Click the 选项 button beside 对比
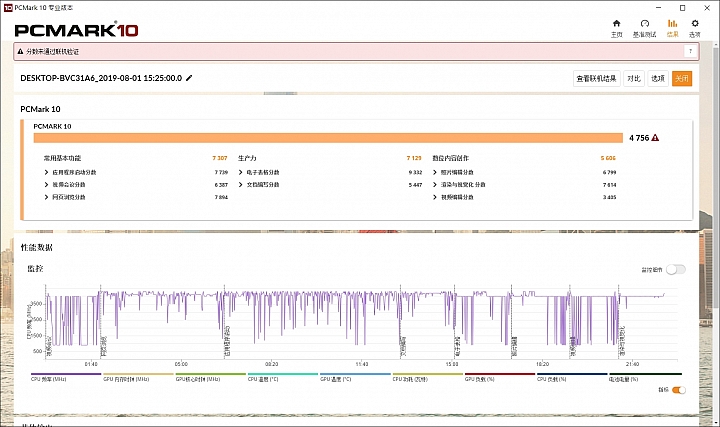This screenshot has height=427, width=720. coord(658,79)
